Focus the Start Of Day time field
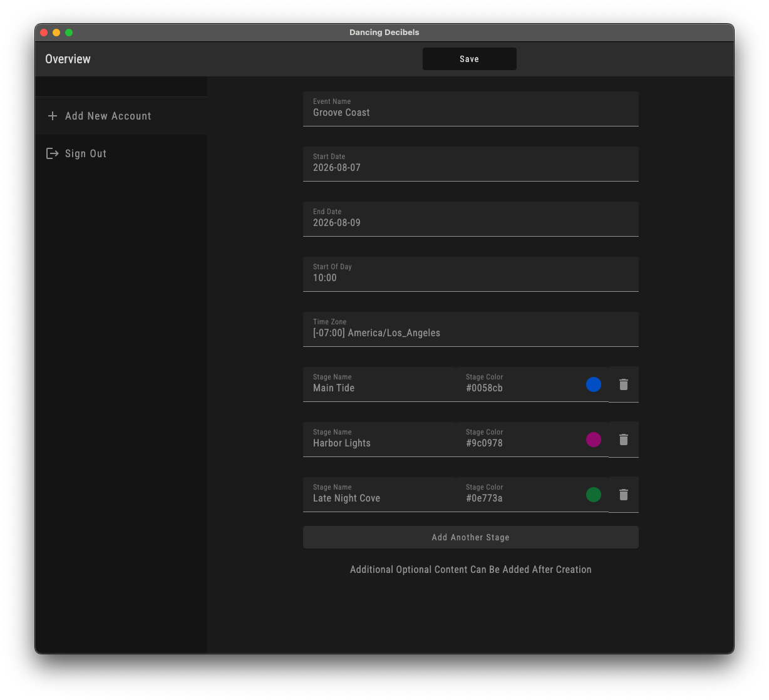769x700 pixels. pyautogui.click(x=470, y=274)
